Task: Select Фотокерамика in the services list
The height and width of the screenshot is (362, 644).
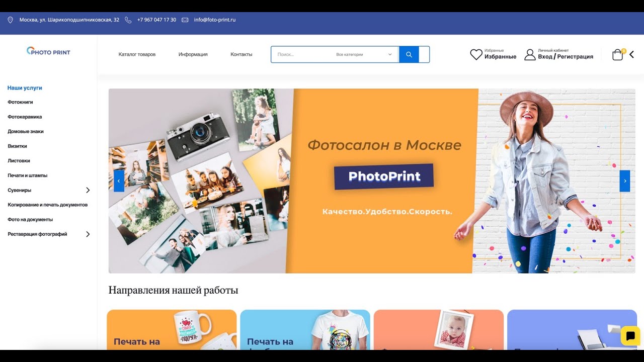Action: pyautogui.click(x=25, y=117)
